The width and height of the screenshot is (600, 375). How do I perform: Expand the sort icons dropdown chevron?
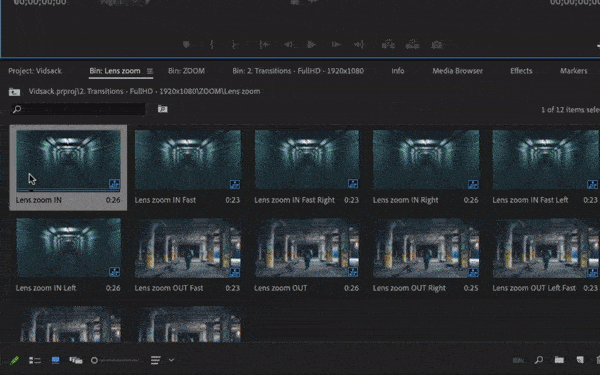click(x=171, y=360)
